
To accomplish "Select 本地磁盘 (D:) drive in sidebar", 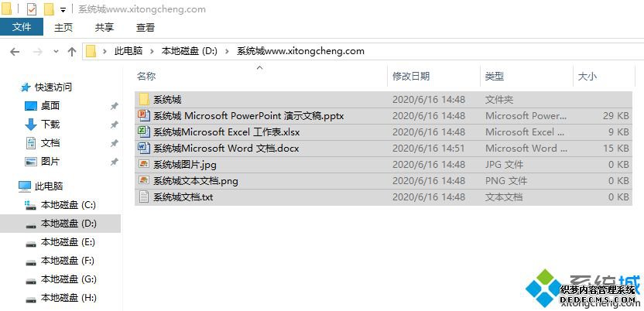I will (60, 224).
